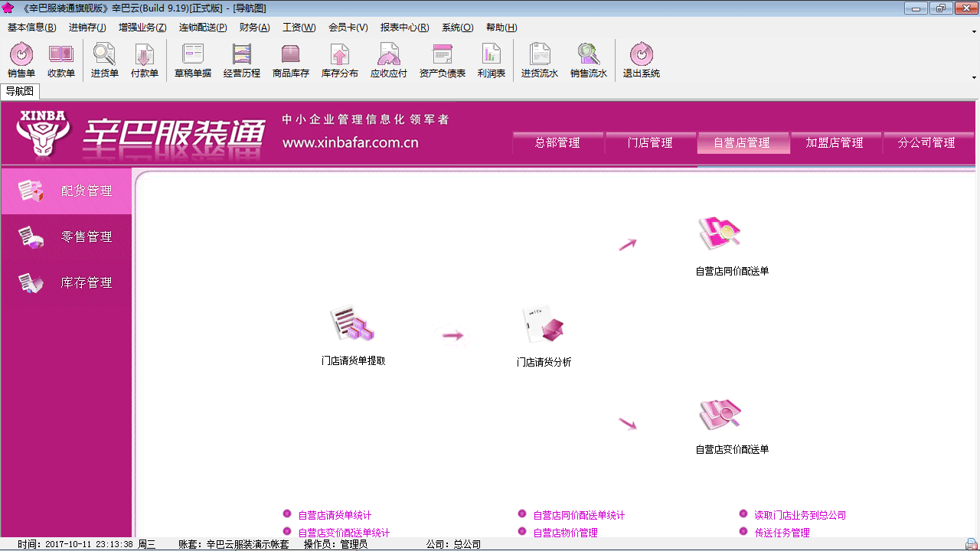Click the 付款单 toolbar icon
The width and height of the screenshot is (980, 551).
(145, 60)
